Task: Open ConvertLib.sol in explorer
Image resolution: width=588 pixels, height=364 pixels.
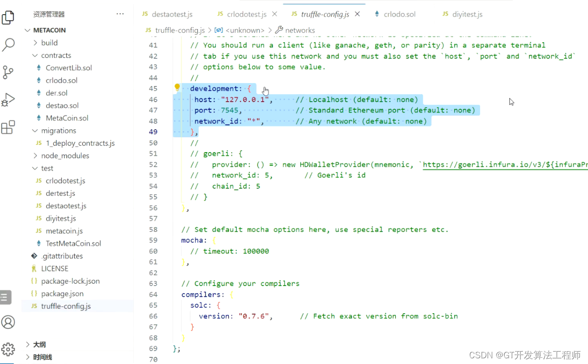Action: pyautogui.click(x=69, y=68)
